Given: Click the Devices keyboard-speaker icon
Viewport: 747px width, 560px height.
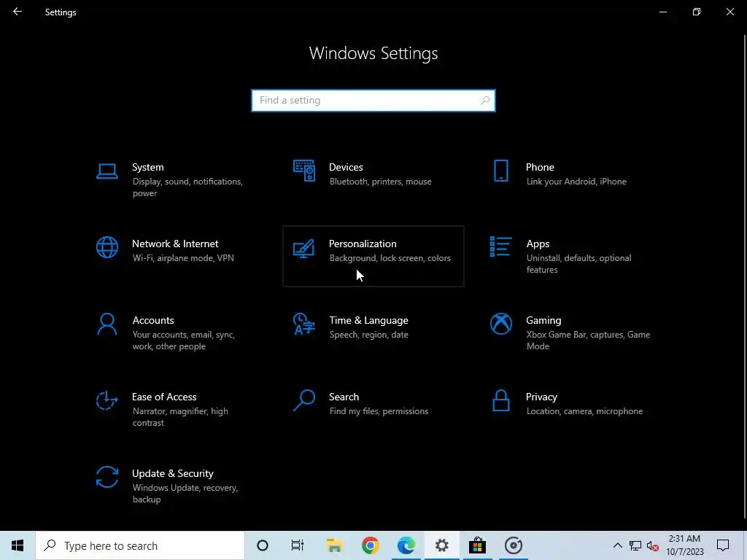Looking at the screenshot, I should click(x=304, y=171).
